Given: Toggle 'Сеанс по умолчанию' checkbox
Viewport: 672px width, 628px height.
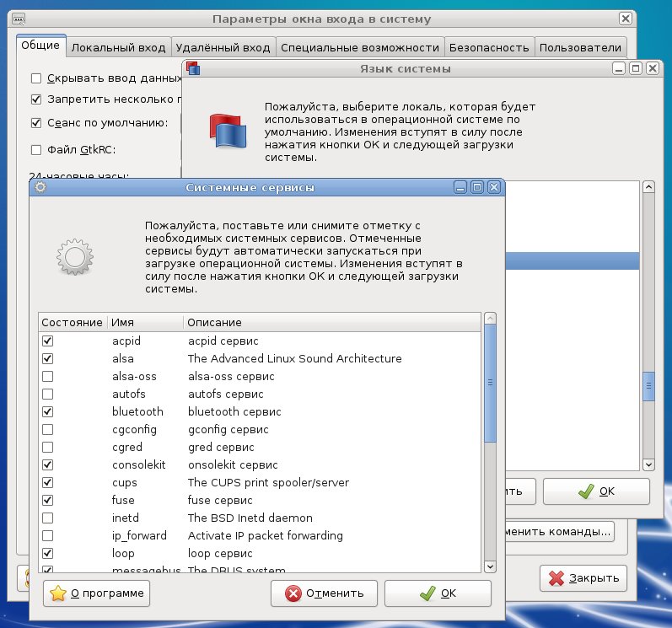Looking at the screenshot, I should point(36,123).
